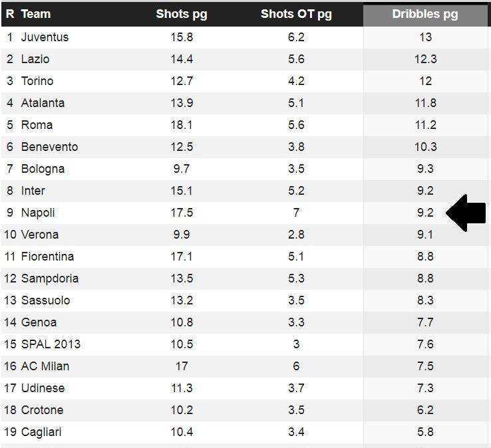Open the Benevento team link
Screen dimensions: 491x448
pos(49,147)
